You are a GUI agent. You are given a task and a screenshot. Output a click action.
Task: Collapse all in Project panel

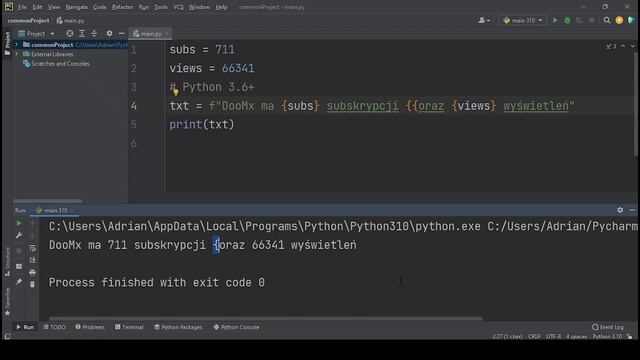[x=94, y=33]
